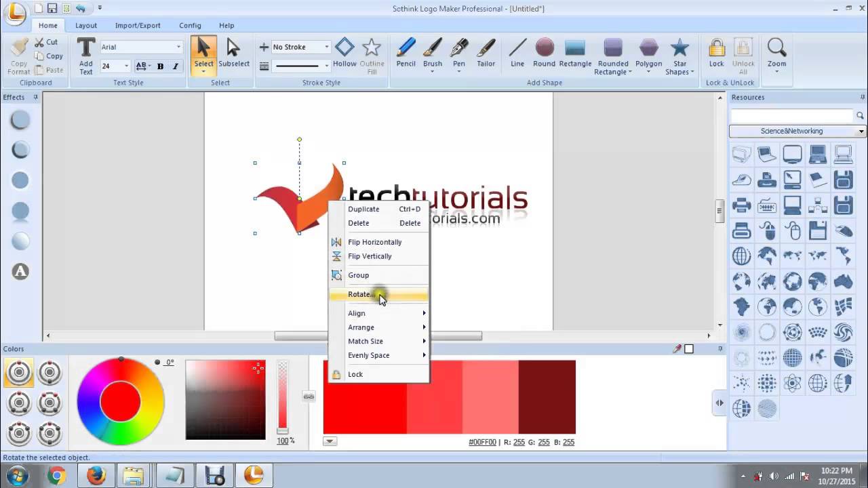This screenshot has height=488, width=868.
Task: Select the Line shape tool
Action: pyautogui.click(x=517, y=53)
